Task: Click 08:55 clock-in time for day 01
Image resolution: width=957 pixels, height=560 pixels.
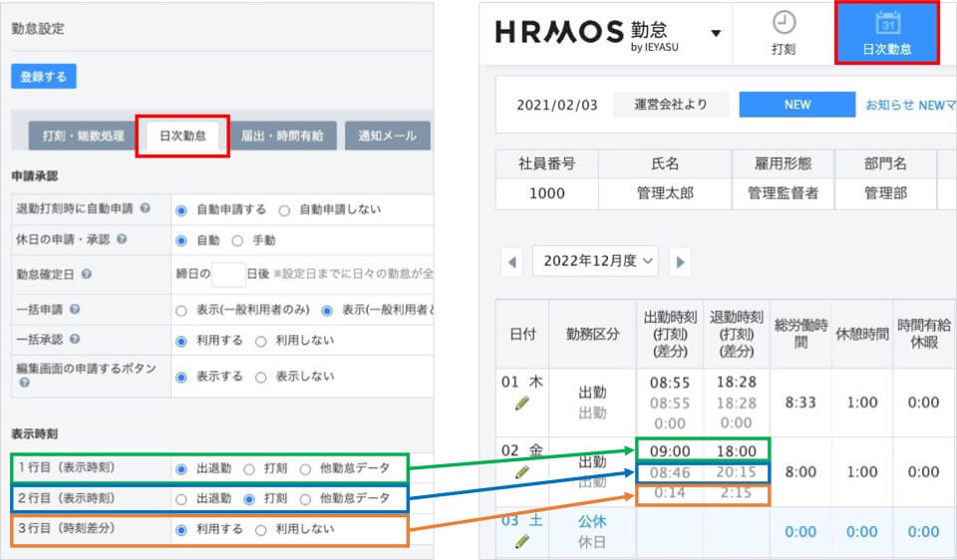Action: tap(670, 383)
